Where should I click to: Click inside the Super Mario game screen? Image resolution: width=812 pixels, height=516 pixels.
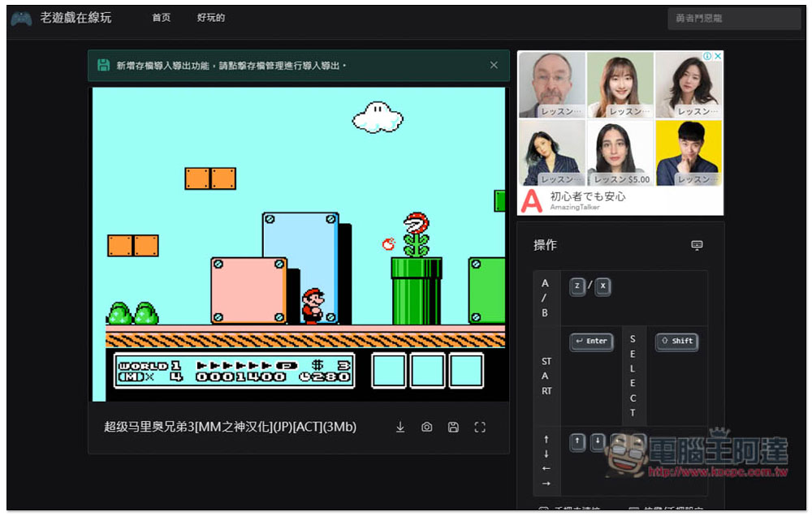click(300, 243)
